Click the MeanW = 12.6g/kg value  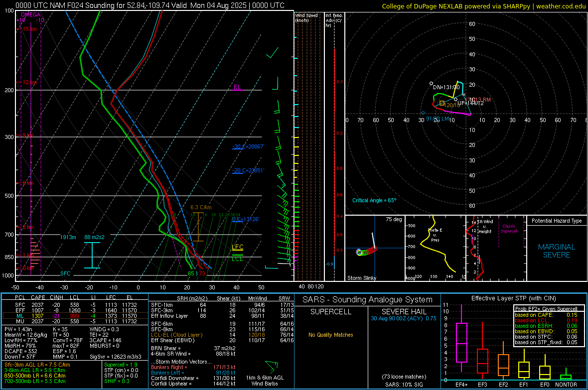25,335
